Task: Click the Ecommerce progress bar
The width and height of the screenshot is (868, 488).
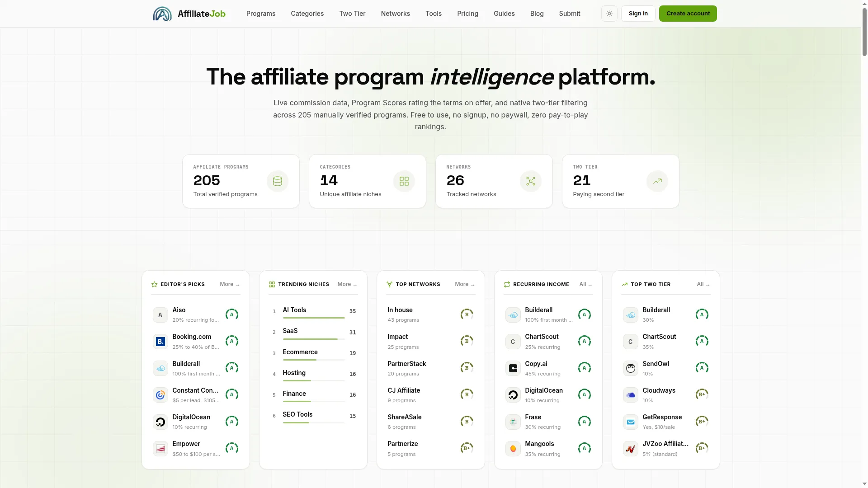Action: [x=314, y=360]
